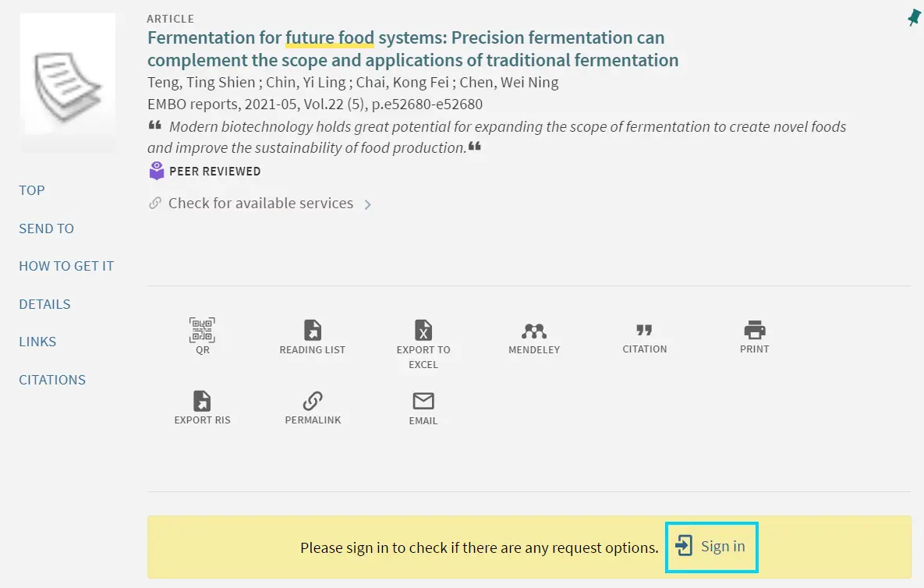Get the Permalink for this article
This screenshot has width=924, height=588.
tap(313, 408)
